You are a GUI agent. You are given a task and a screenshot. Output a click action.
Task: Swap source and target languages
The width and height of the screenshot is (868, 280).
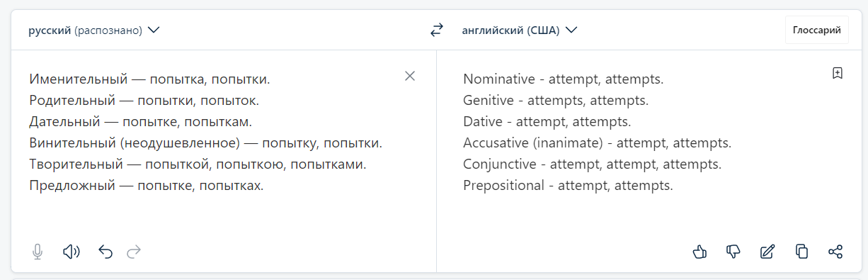437,30
